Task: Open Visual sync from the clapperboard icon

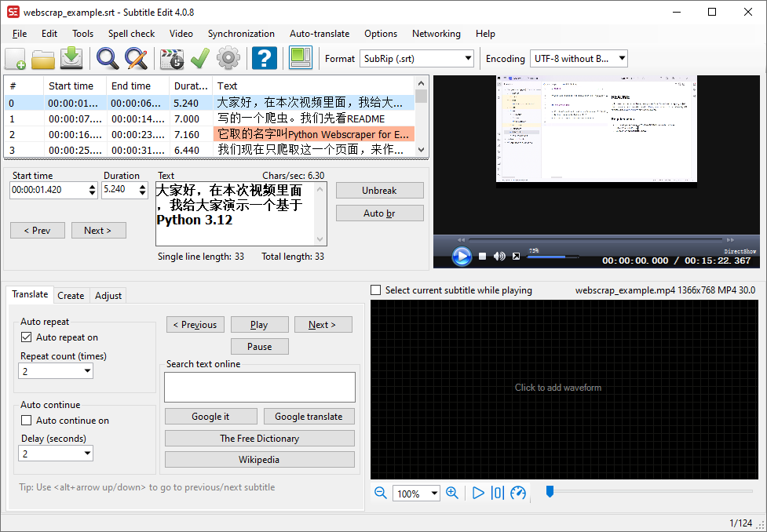Action: [172, 58]
